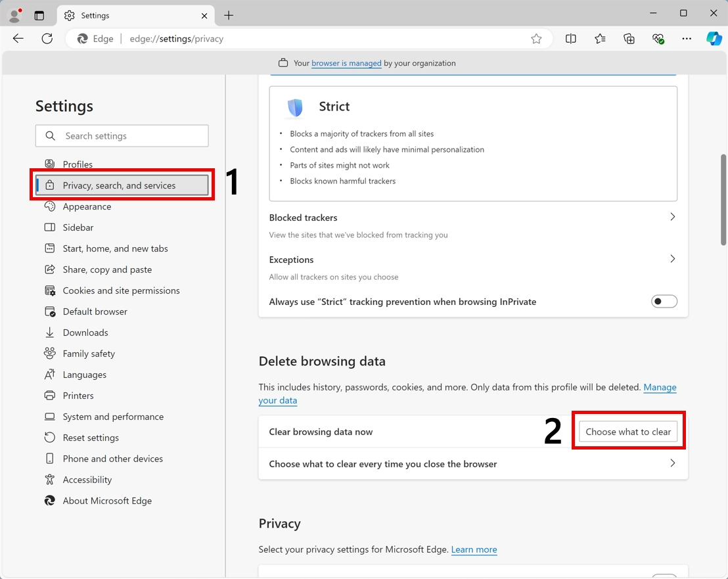Open Copilot in Edge toolbar

pyautogui.click(x=714, y=39)
